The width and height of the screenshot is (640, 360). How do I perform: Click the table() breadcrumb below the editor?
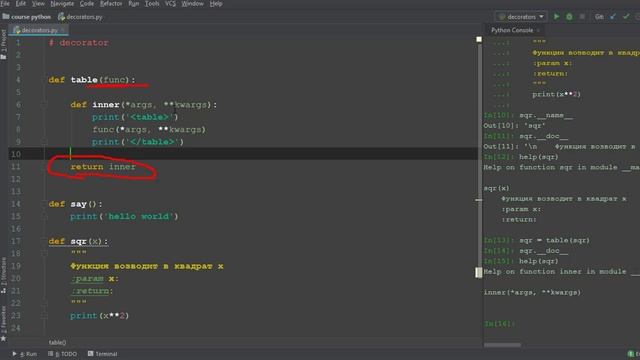pos(57,342)
